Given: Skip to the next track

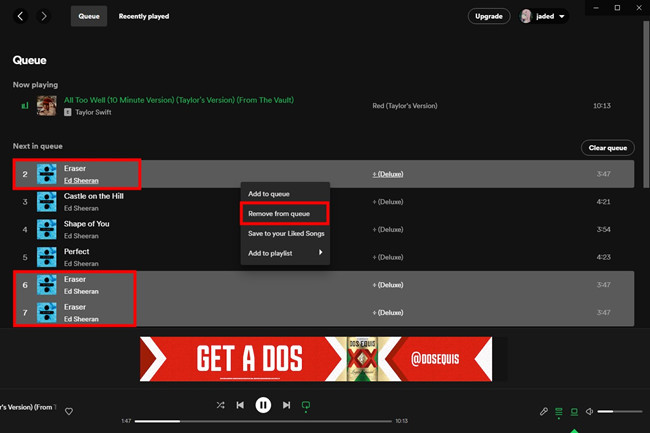Looking at the screenshot, I should point(286,405).
